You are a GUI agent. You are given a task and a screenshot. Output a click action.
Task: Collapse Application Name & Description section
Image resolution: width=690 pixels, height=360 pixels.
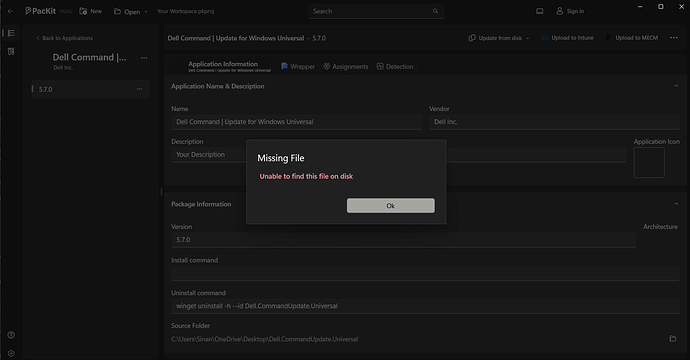676,86
